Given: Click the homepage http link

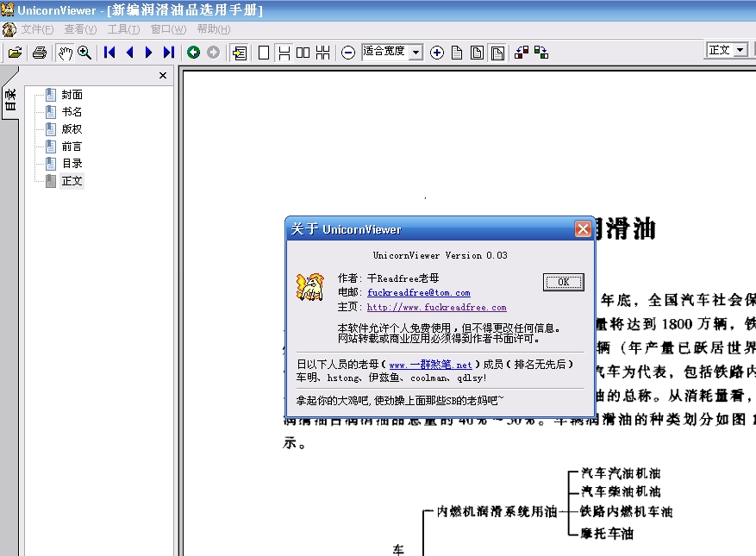Looking at the screenshot, I should (x=436, y=307).
